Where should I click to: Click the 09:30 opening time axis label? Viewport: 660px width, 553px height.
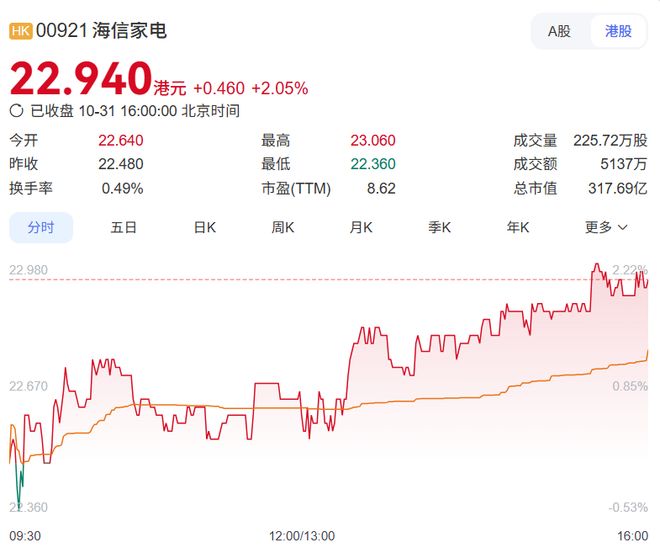coord(25,537)
